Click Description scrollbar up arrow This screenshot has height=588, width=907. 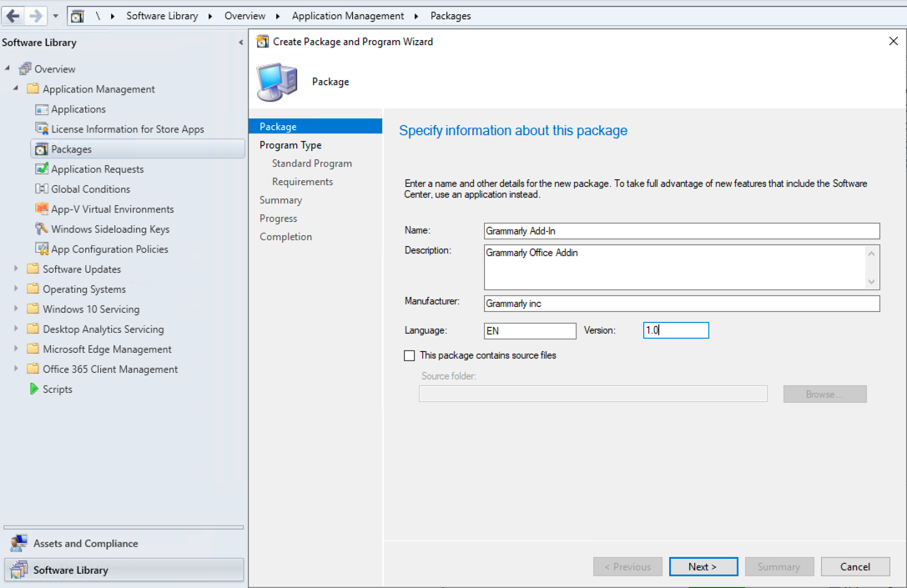point(872,254)
